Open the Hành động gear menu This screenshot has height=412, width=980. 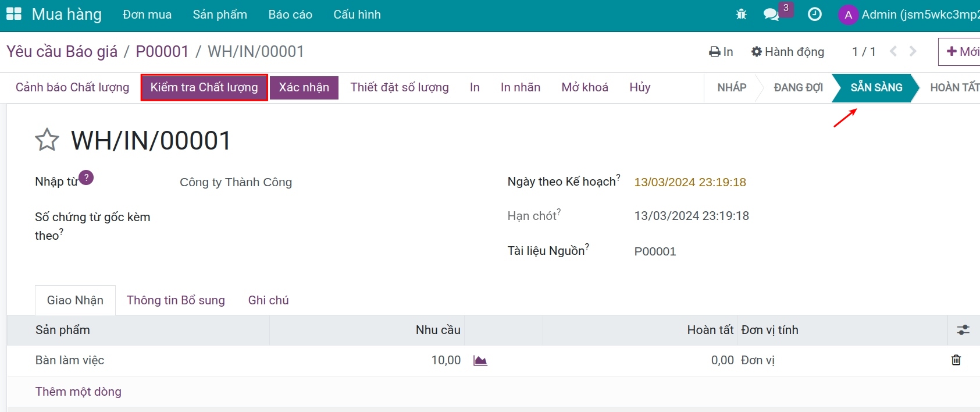[x=787, y=52]
